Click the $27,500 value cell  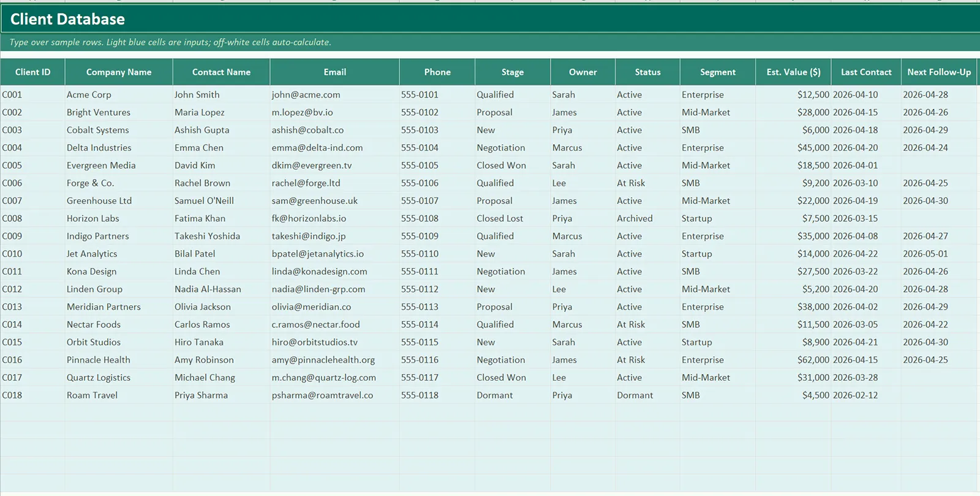click(x=793, y=272)
